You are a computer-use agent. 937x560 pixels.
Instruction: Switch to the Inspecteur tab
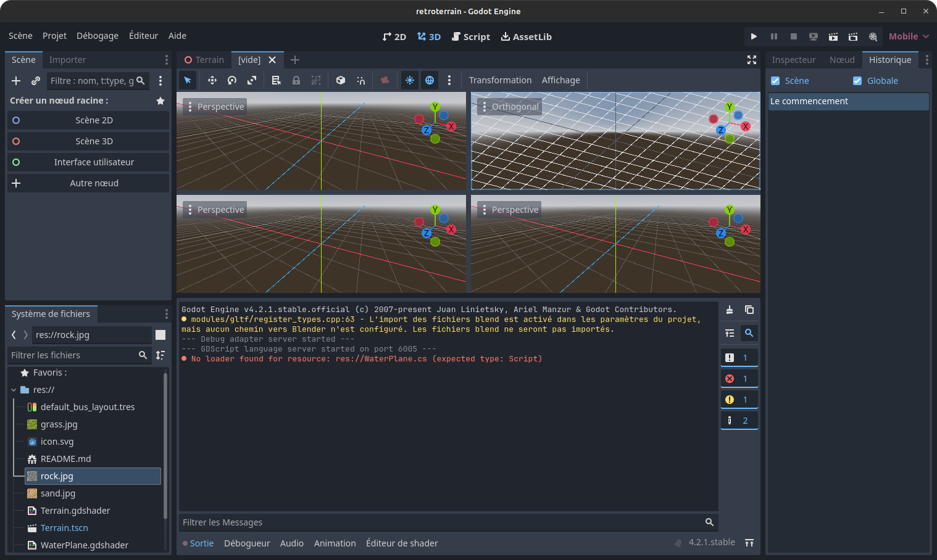click(793, 60)
